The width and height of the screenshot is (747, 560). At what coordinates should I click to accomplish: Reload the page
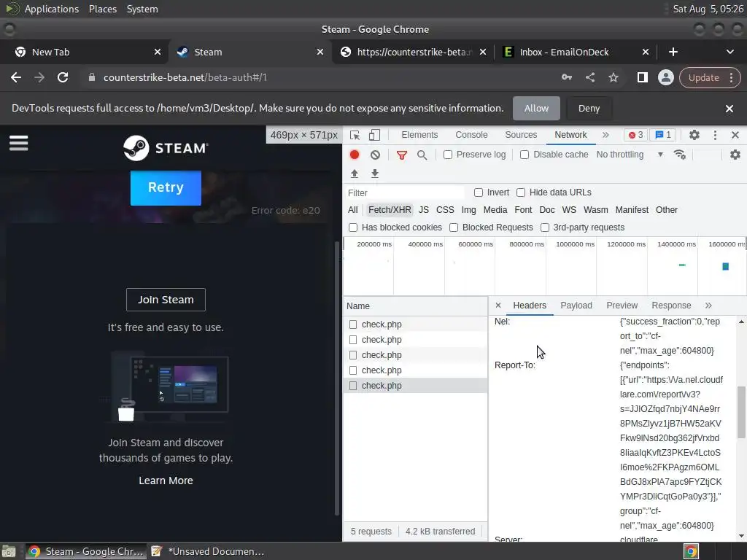tap(63, 77)
